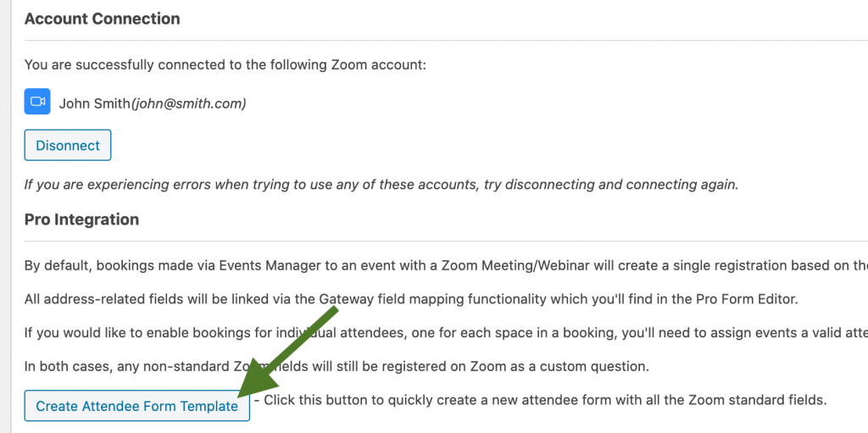Viewport: 868px width, 433px height.
Task: Click the paragraph starting By default, bookings
Action: coord(446,265)
